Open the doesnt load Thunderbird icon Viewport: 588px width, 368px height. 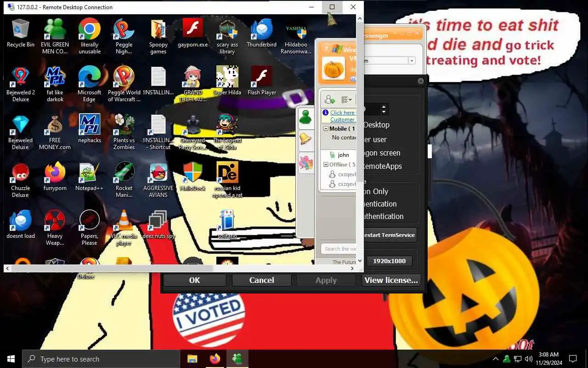pyautogui.click(x=21, y=224)
